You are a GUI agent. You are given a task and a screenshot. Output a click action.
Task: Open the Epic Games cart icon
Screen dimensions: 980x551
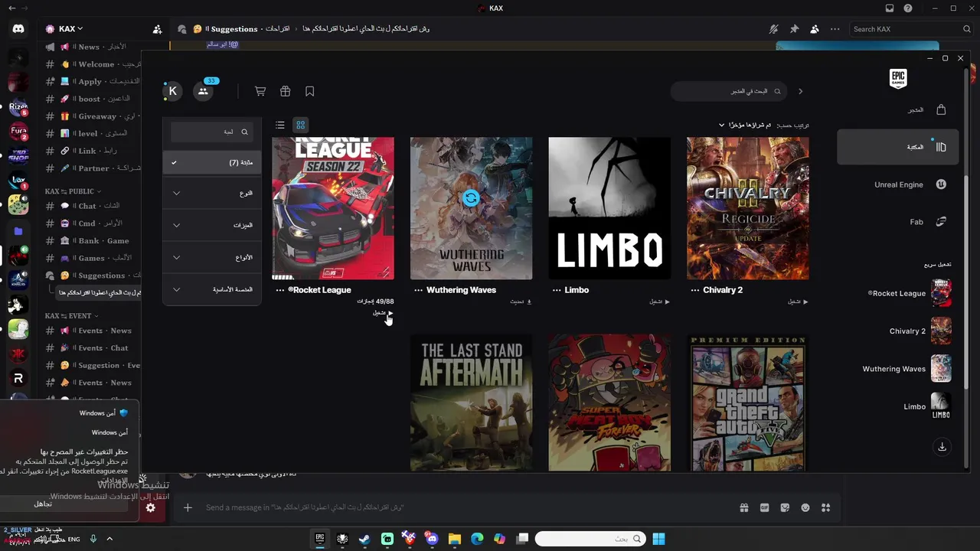click(260, 91)
